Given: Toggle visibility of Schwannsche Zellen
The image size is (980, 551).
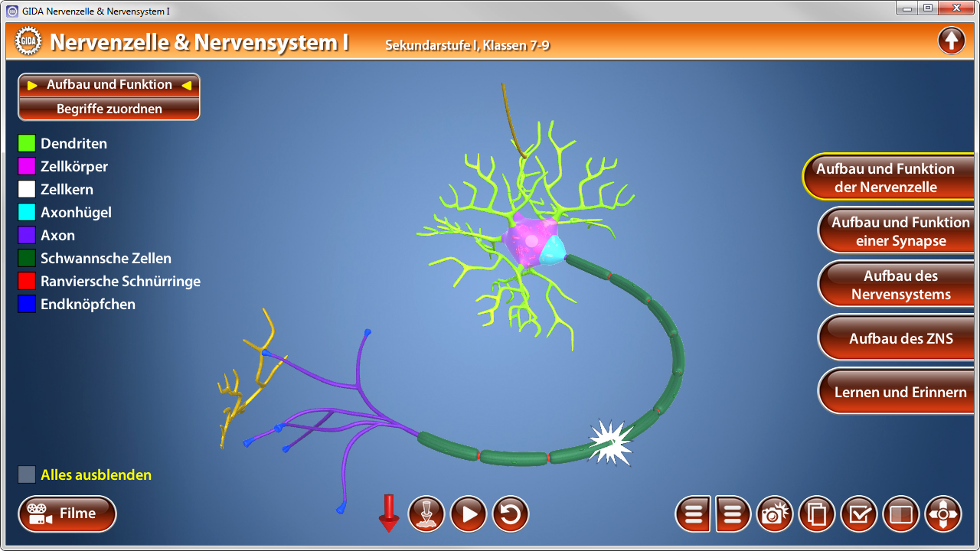Looking at the screenshot, I should point(25,258).
